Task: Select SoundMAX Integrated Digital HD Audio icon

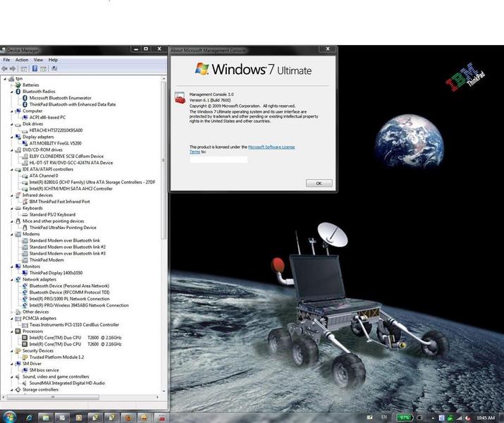Action: click(x=25, y=383)
